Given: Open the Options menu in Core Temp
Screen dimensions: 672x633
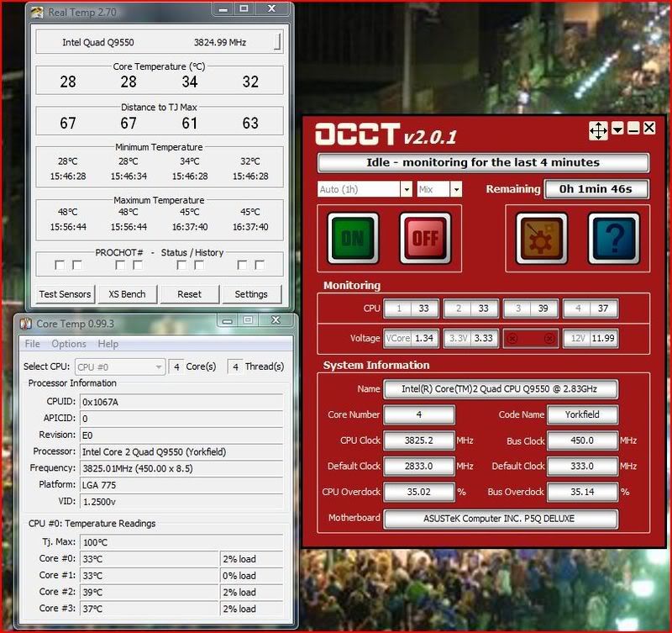Looking at the screenshot, I should tap(69, 344).
